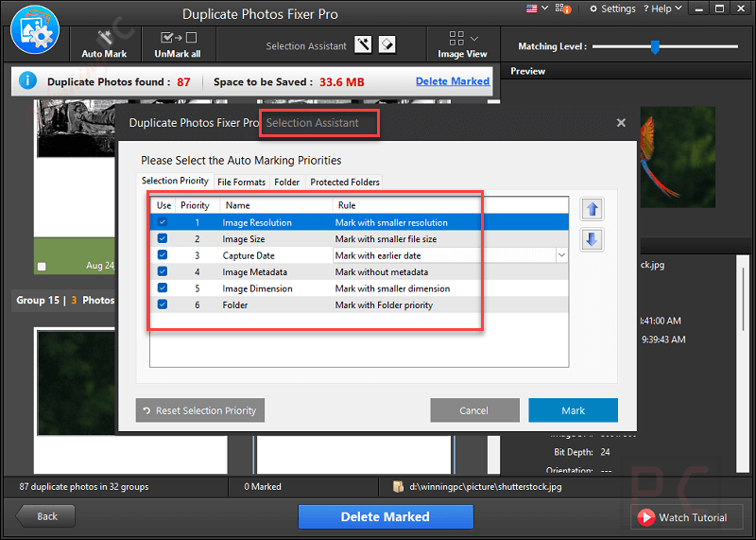Open Selection Assistant wand tool in toolbar
The image size is (756, 540).
pyautogui.click(x=363, y=45)
